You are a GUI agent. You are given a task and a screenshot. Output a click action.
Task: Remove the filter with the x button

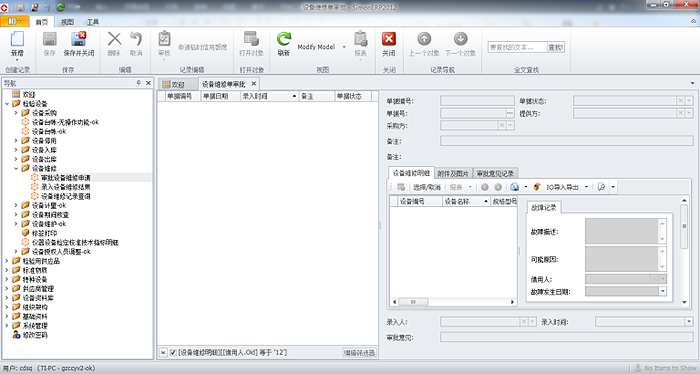pos(163,353)
